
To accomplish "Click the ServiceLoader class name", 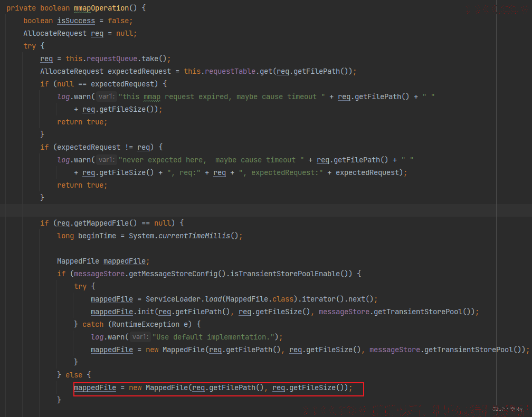I will pos(173,299).
